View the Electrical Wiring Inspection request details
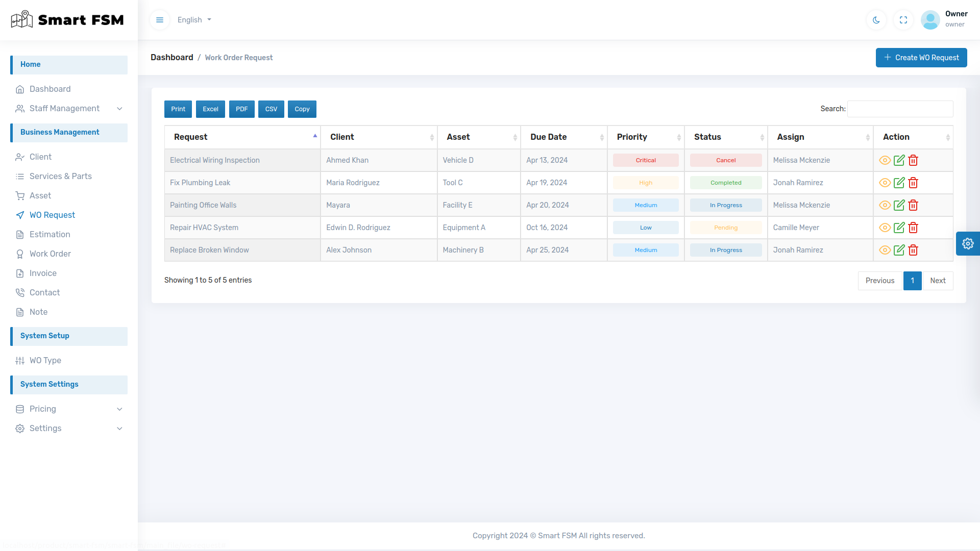 (885, 160)
